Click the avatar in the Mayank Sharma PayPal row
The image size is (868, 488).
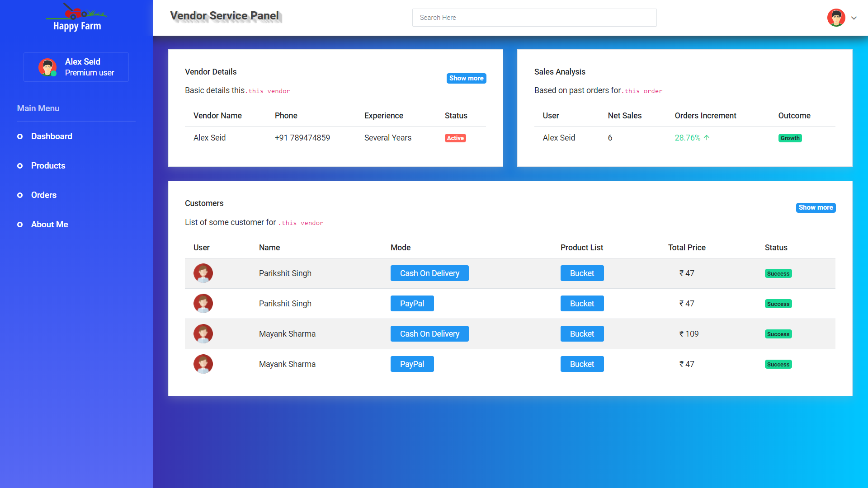pyautogui.click(x=203, y=364)
